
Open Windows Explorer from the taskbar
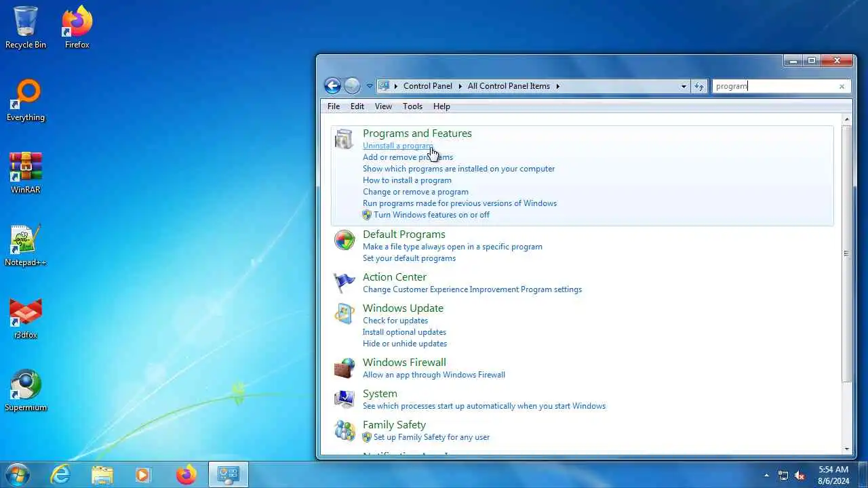click(102, 474)
